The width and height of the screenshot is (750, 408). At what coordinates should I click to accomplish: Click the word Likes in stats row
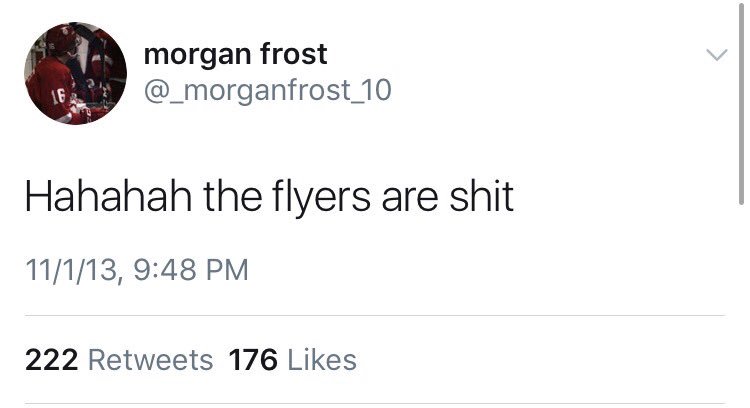pos(322,360)
